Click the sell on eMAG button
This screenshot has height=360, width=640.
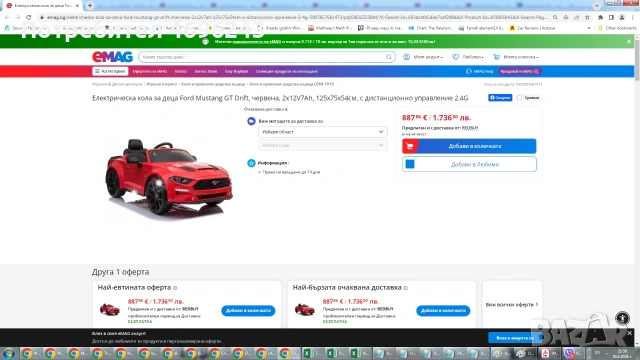(x=519, y=71)
